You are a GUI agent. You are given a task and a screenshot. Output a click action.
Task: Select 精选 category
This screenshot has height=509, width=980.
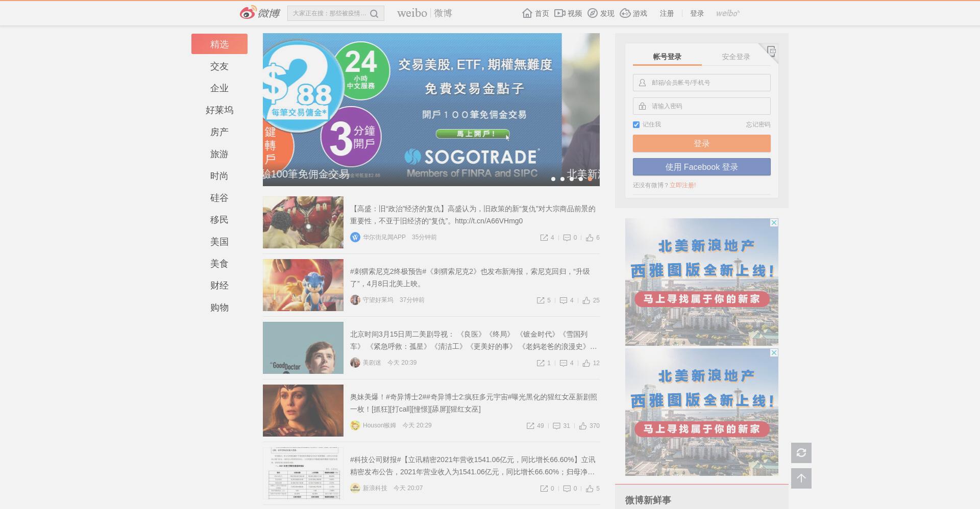point(219,44)
